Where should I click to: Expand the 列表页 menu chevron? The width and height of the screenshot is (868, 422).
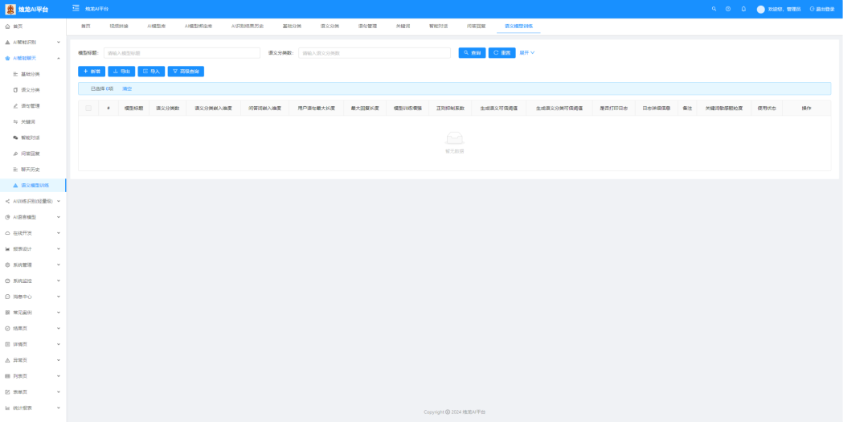[59, 376]
